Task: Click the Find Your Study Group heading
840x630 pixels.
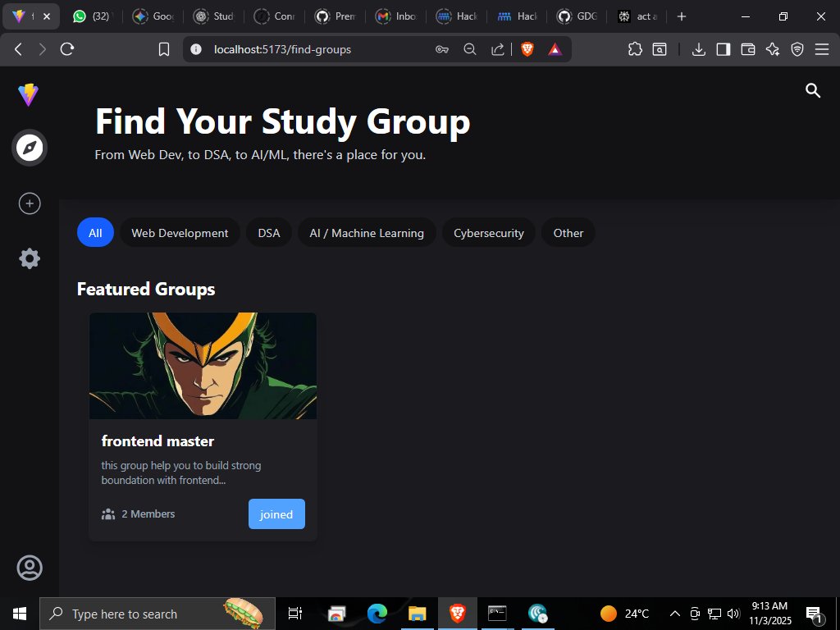Action: click(x=283, y=121)
